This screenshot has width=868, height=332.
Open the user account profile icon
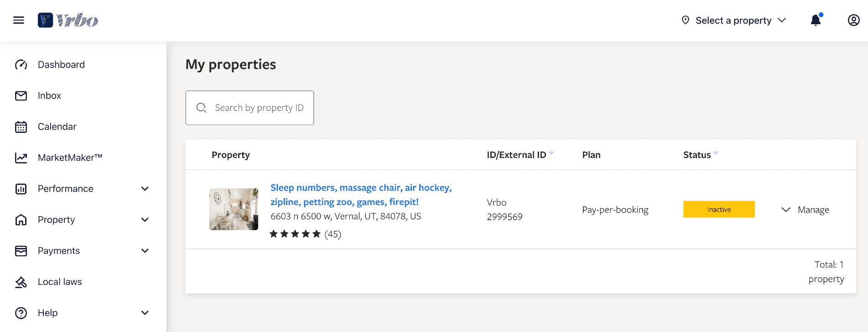tap(853, 20)
